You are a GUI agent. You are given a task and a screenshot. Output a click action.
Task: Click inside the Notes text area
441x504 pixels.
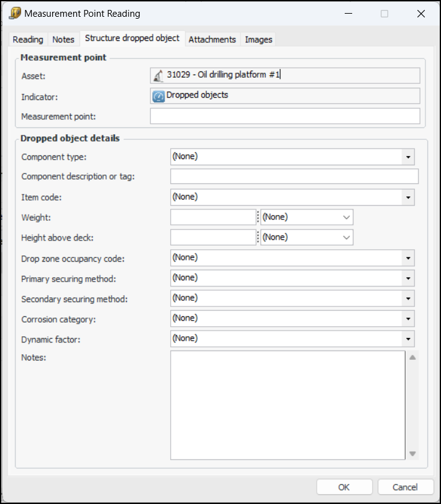(x=288, y=405)
